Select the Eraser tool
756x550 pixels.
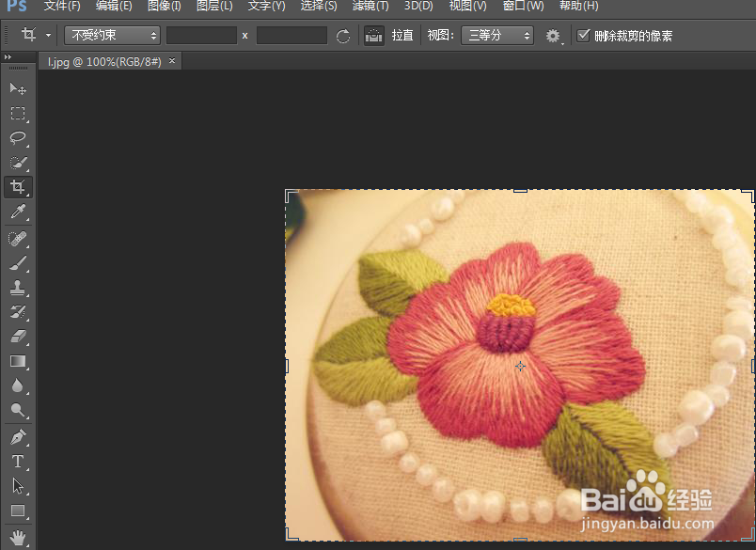tap(18, 336)
